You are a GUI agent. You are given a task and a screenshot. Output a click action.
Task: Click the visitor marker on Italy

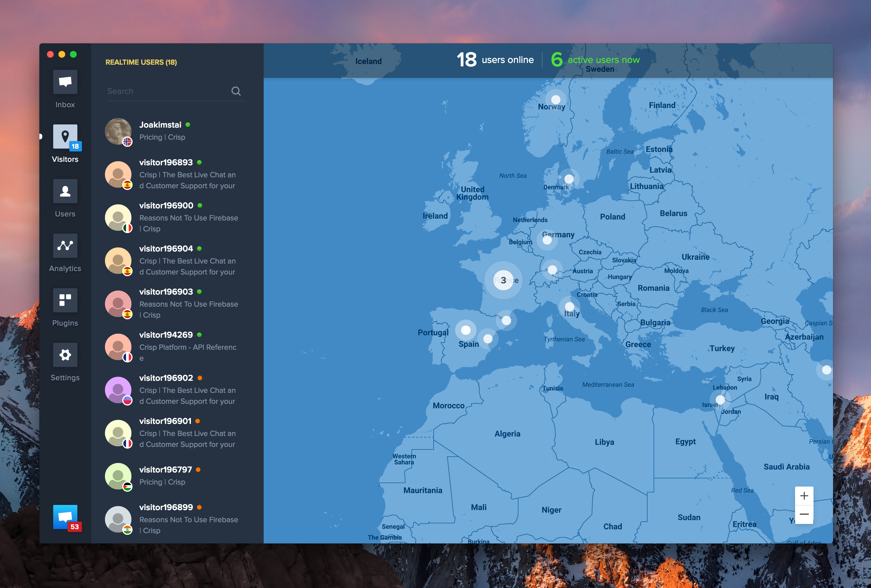point(569,306)
